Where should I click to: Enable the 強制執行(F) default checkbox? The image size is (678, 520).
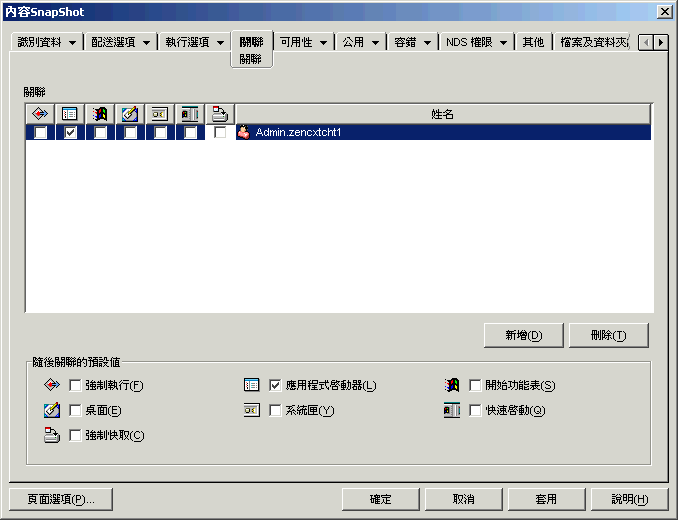pos(75,385)
